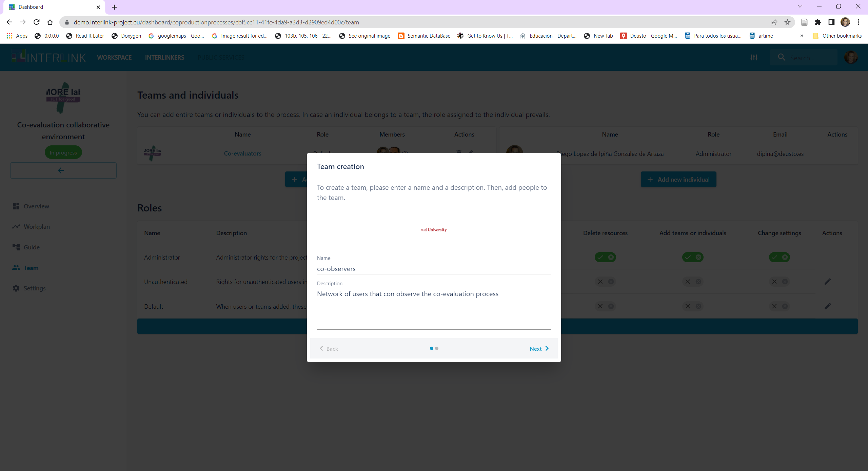This screenshot has width=868, height=471.
Task: Click the Team sidebar icon
Action: pos(16,267)
